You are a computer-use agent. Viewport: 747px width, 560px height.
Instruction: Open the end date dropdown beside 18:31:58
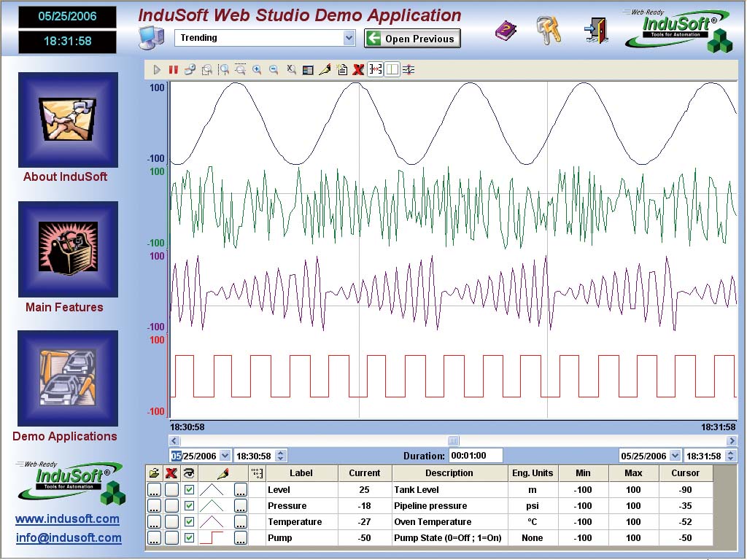(x=675, y=456)
